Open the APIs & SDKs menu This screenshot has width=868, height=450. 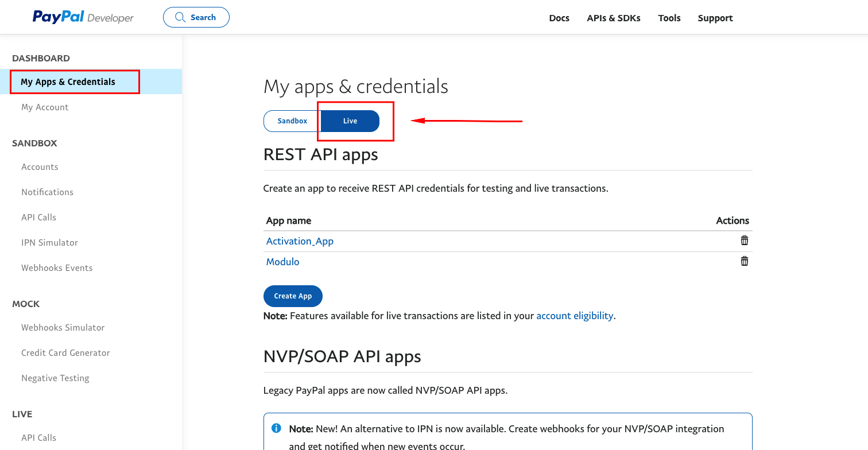tap(614, 18)
